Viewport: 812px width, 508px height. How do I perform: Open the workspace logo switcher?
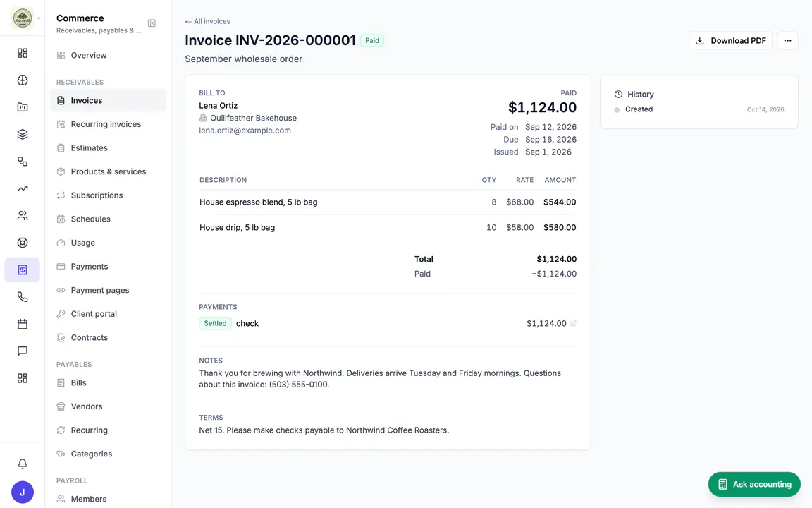tap(23, 18)
